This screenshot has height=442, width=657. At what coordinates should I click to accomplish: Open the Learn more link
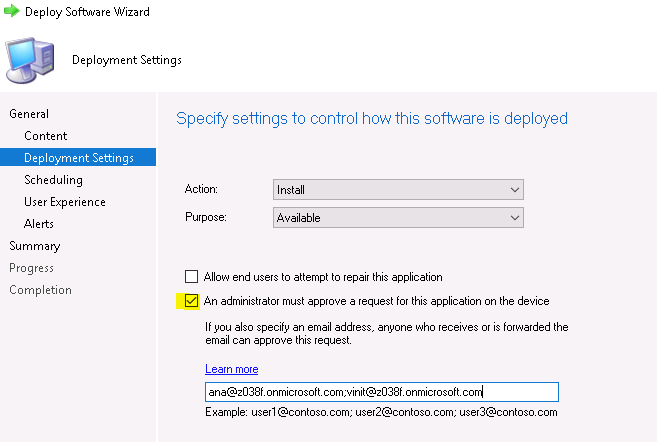click(x=231, y=369)
